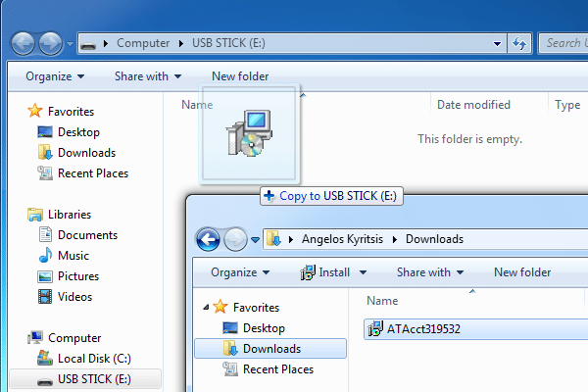This screenshot has height=392, width=588.
Task: Click Desktop icon in USB STICK sidebar
Action: pos(45,132)
